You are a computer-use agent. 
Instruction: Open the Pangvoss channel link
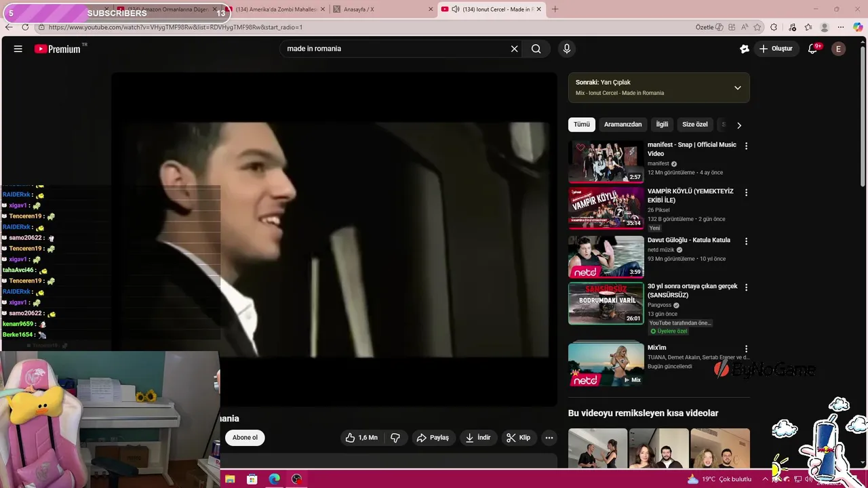(x=660, y=306)
